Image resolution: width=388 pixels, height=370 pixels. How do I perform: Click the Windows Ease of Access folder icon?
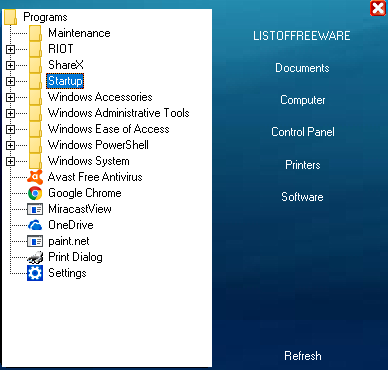pos(35,129)
